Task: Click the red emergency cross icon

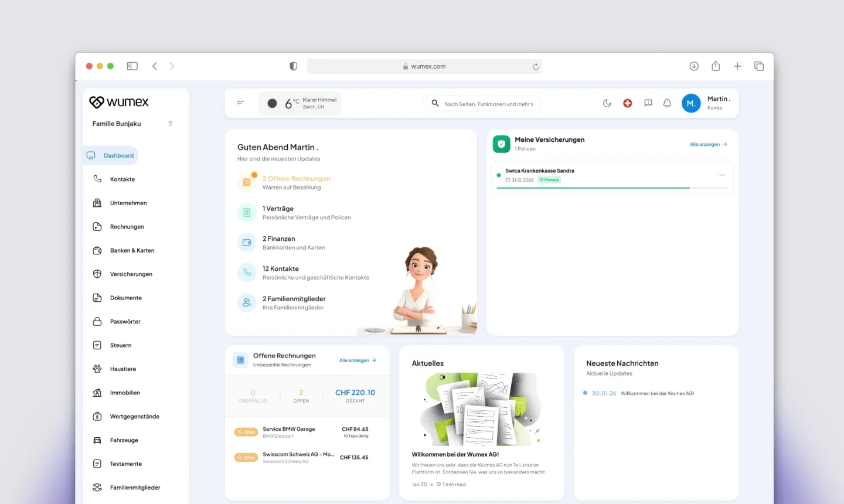Action: 627,103
